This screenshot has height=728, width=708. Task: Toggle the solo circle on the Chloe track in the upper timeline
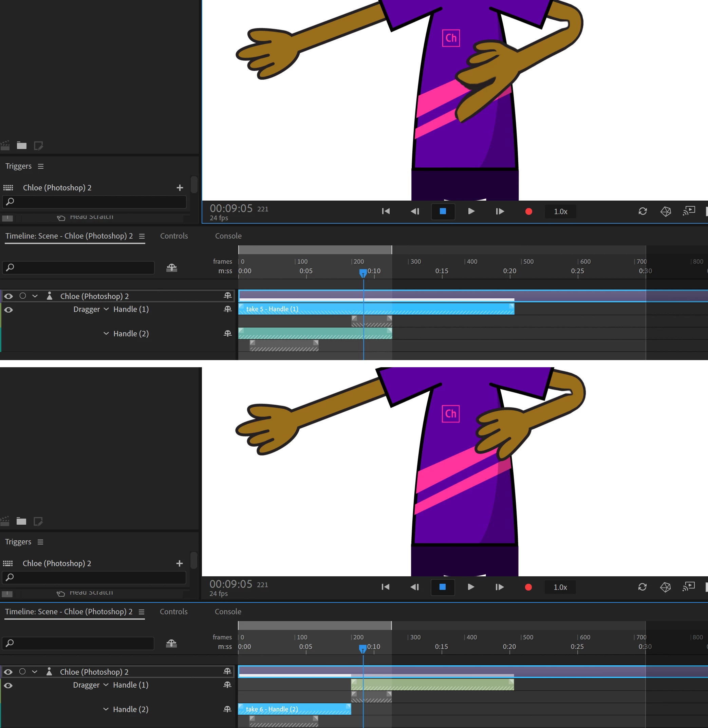click(x=23, y=296)
